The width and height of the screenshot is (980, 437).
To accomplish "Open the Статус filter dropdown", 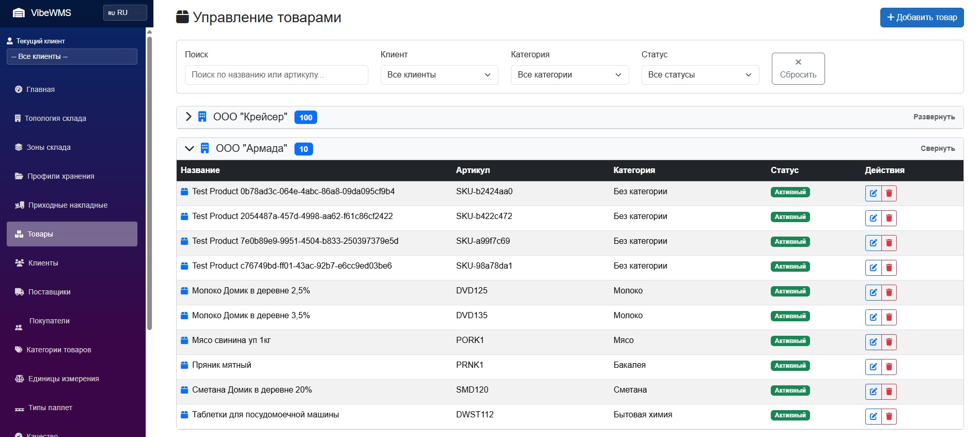I will tap(700, 75).
